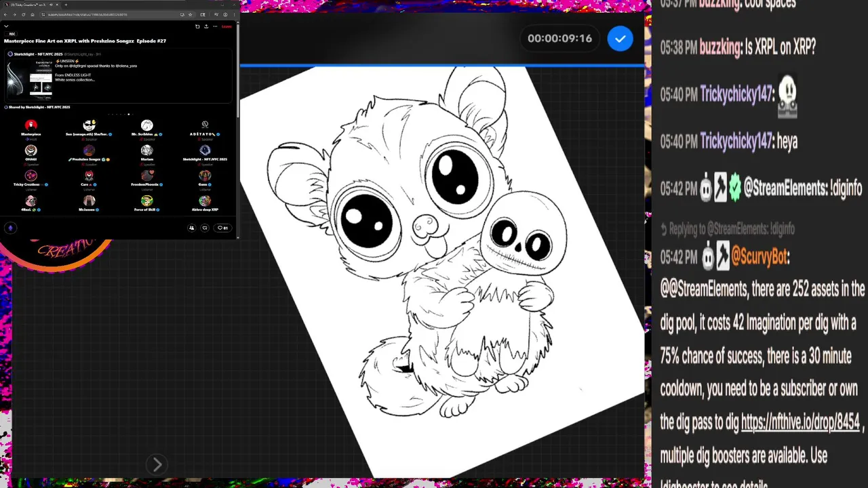Viewport: 868px width, 488px height.
Task: Open the browser side panel icon
Action: (x=203, y=14)
